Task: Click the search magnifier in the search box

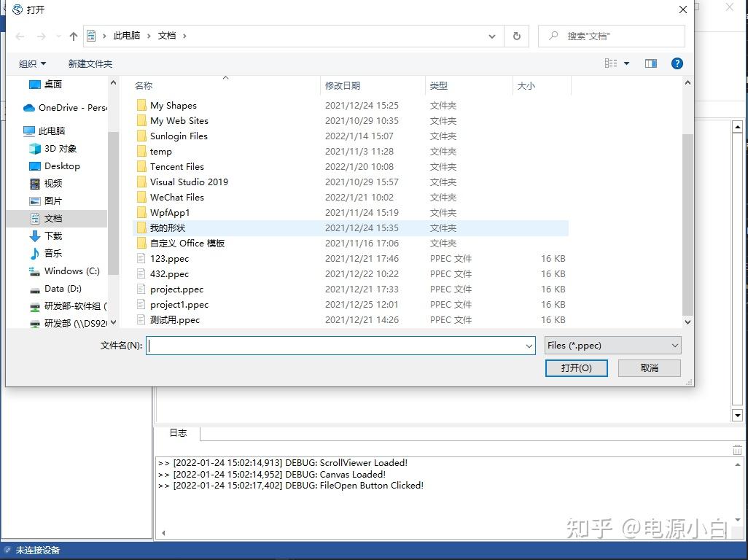Action: click(x=553, y=36)
